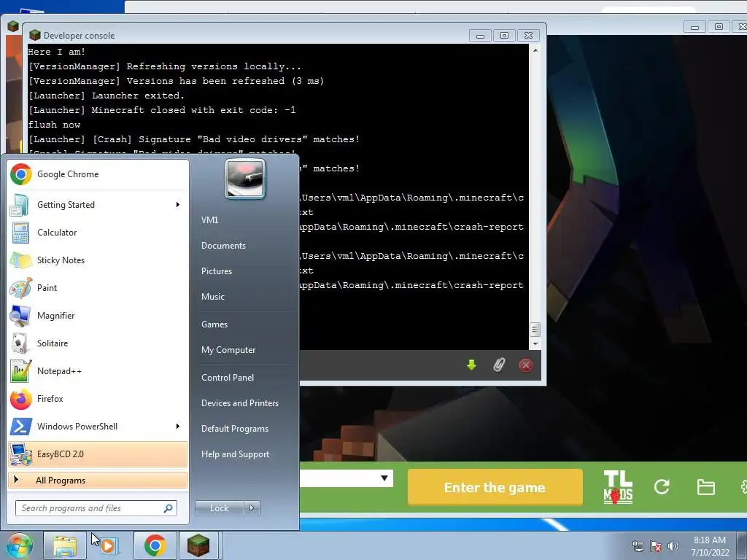747x560 pixels.
Task: Open the TL MODS icon in launcher
Action: click(x=618, y=487)
